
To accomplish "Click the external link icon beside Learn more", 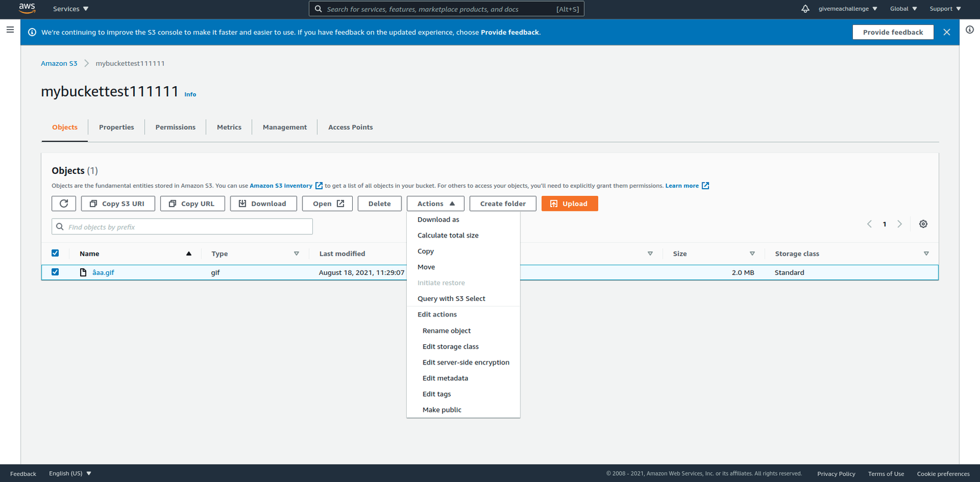I will (x=705, y=186).
